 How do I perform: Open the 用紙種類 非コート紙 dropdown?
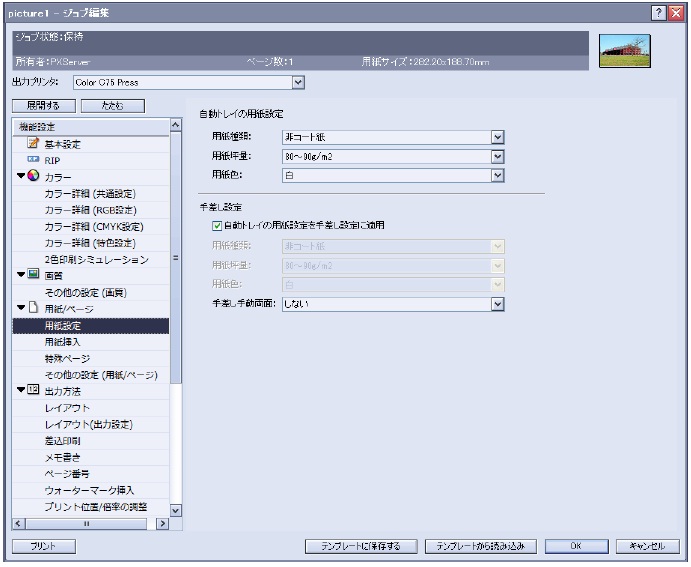[497, 137]
